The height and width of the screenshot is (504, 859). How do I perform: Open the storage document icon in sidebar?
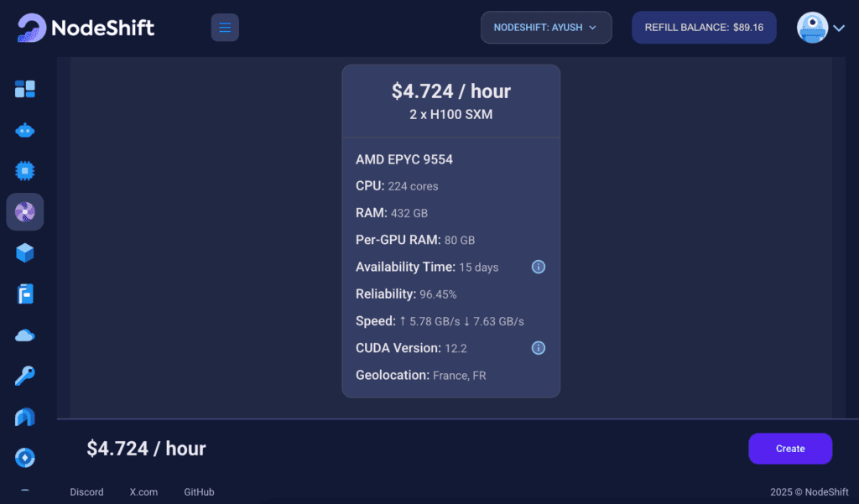[x=24, y=294]
